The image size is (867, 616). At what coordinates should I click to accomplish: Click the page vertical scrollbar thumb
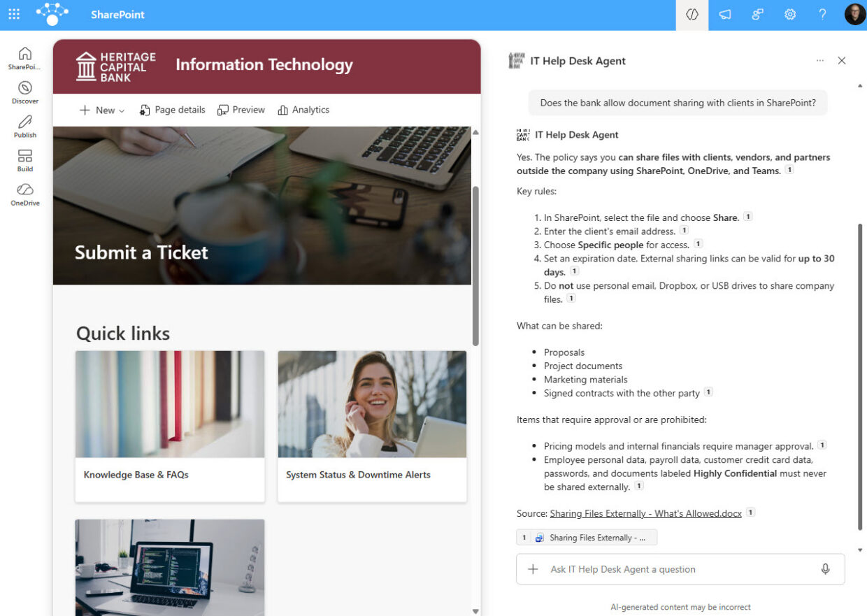(475, 266)
